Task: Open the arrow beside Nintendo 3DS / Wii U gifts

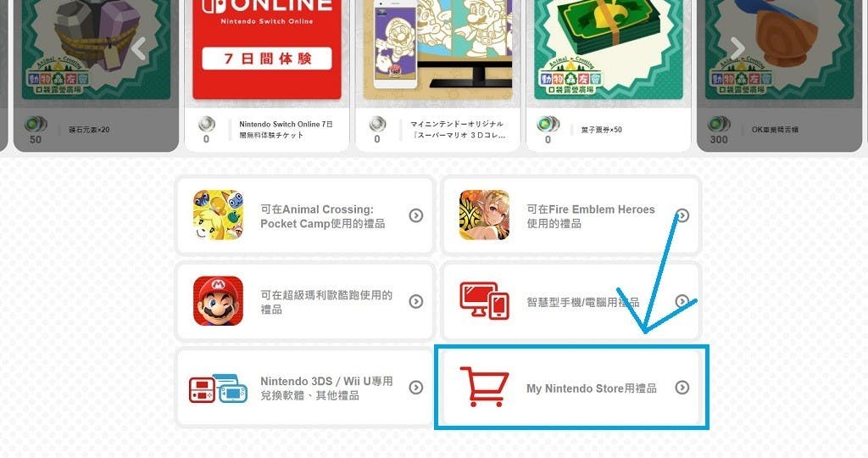Action: [x=415, y=388]
